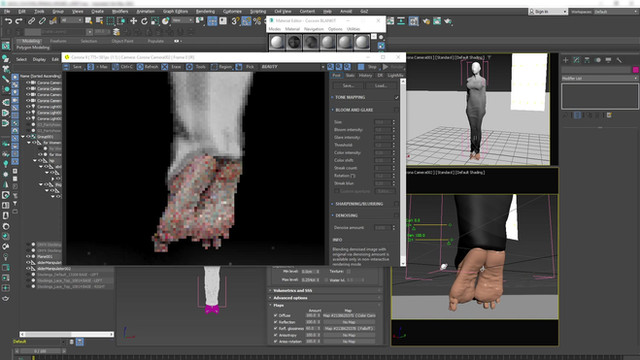Choose the Rectangular Selection Region icon
This screenshot has height=360, width=640.
point(110,21)
